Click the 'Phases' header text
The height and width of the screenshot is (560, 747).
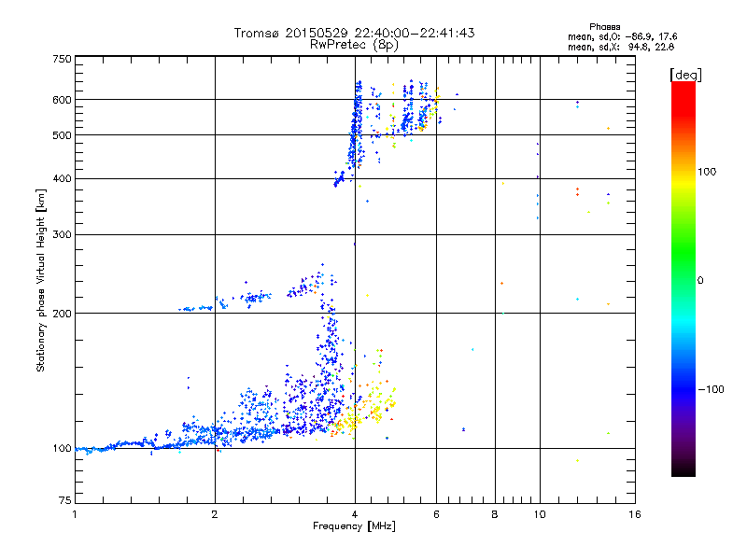(604, 27)
